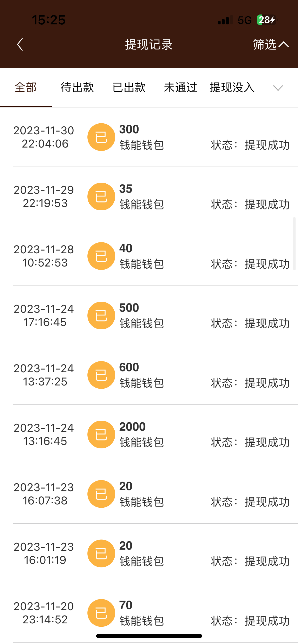Tap the orange icon beside 40 withdrawal

pyautogui.click(x=101, y=256)
